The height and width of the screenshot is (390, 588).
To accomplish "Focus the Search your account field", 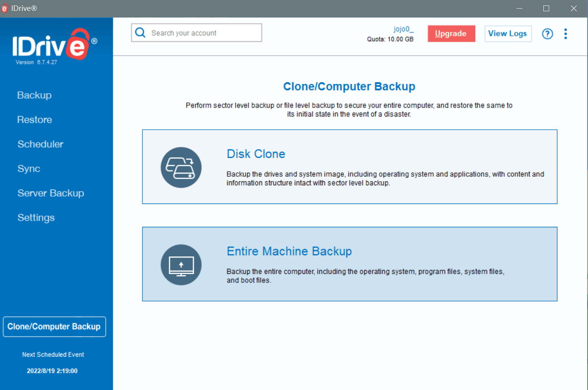I will pos(202,33).
